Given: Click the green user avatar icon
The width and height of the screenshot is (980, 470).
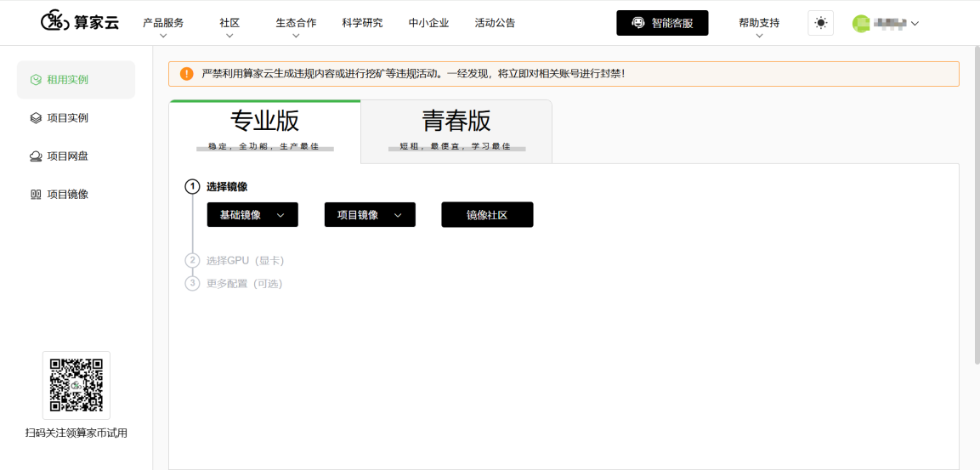Looking at the screenshot, I should point(861,24).
